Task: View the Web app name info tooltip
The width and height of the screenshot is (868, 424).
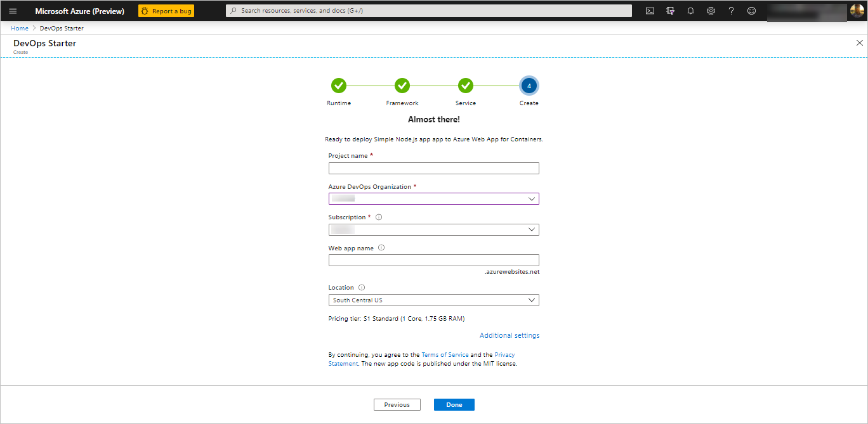Action: (381, 248)
